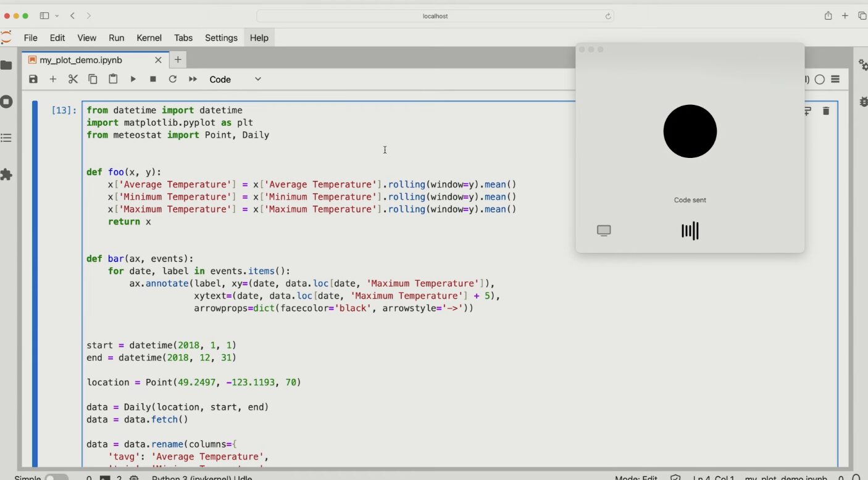The image size is (868, 480).
Task: Open the file browser sidebar
Action: pos(6,65)
